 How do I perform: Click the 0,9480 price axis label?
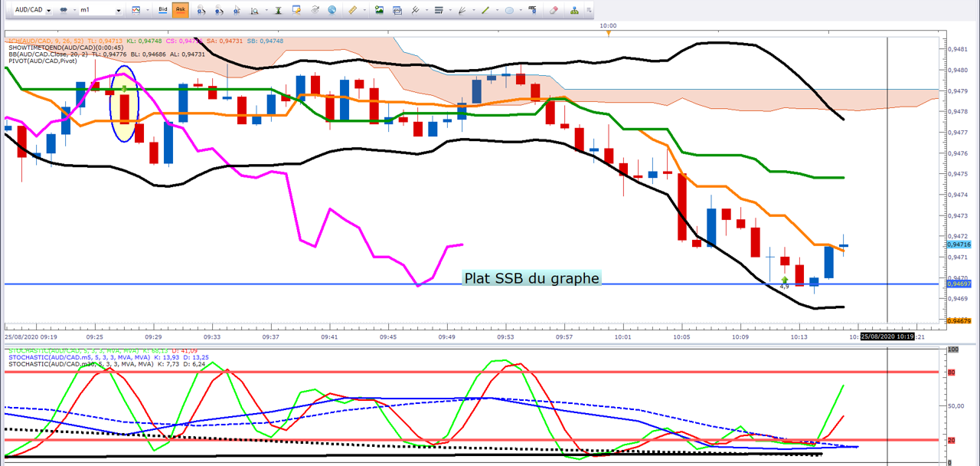point(958,70)
